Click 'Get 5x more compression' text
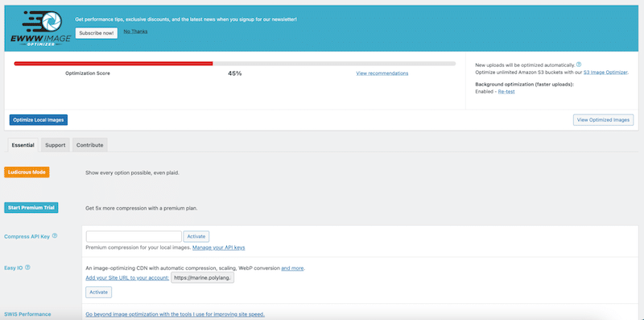The height and width of the screenshot is (320, 644). pyautogui.click(x=142, y=209)
